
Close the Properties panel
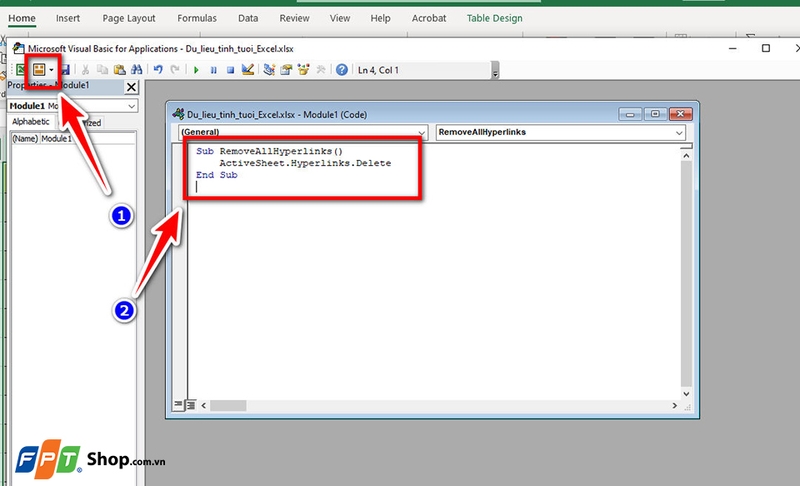point(131,87)
